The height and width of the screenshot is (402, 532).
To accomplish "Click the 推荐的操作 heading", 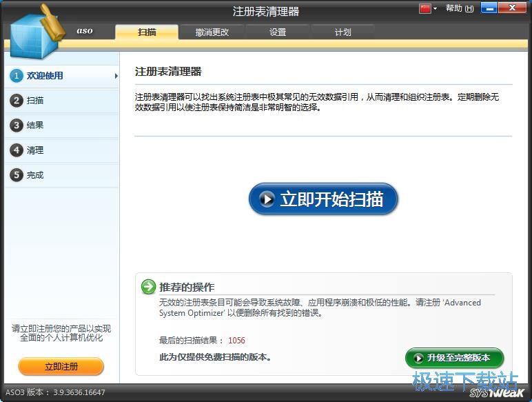I will [187, 288].
